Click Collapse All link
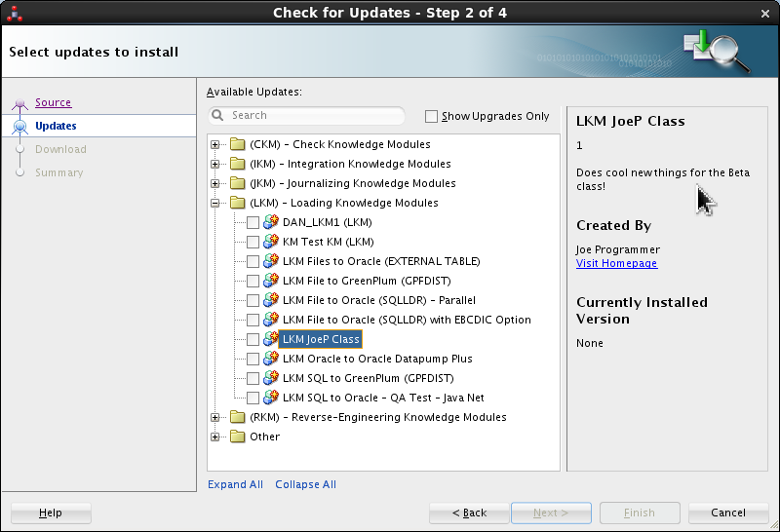Screen dimensions: 780x532 305,484
